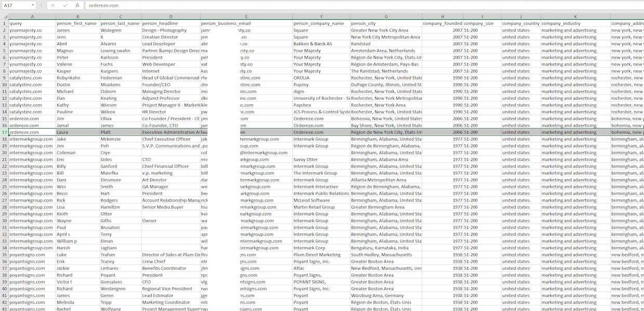Click the 'Lead Developer' headline cell
The image size is (644, 311).
[171, 44]
